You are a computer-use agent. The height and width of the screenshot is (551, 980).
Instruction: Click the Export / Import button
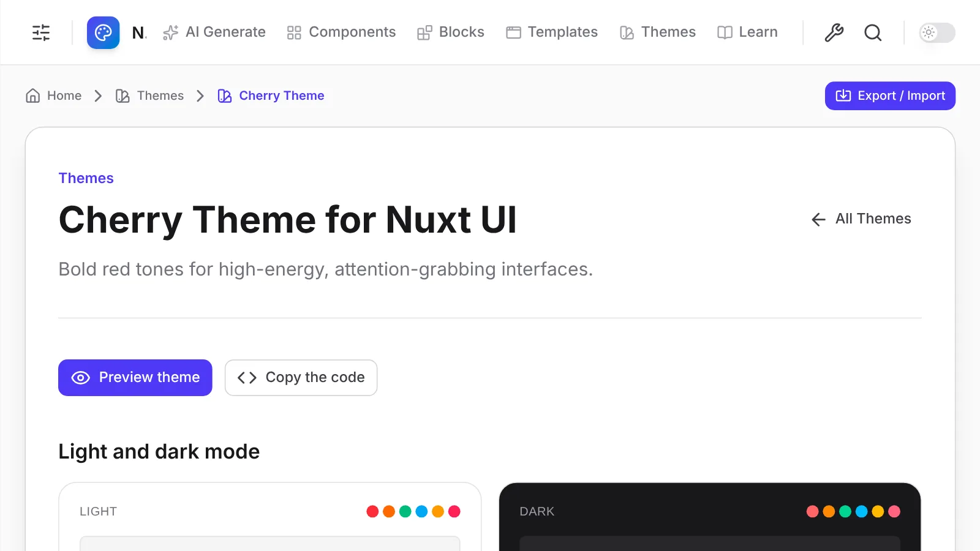coord(890,96)
